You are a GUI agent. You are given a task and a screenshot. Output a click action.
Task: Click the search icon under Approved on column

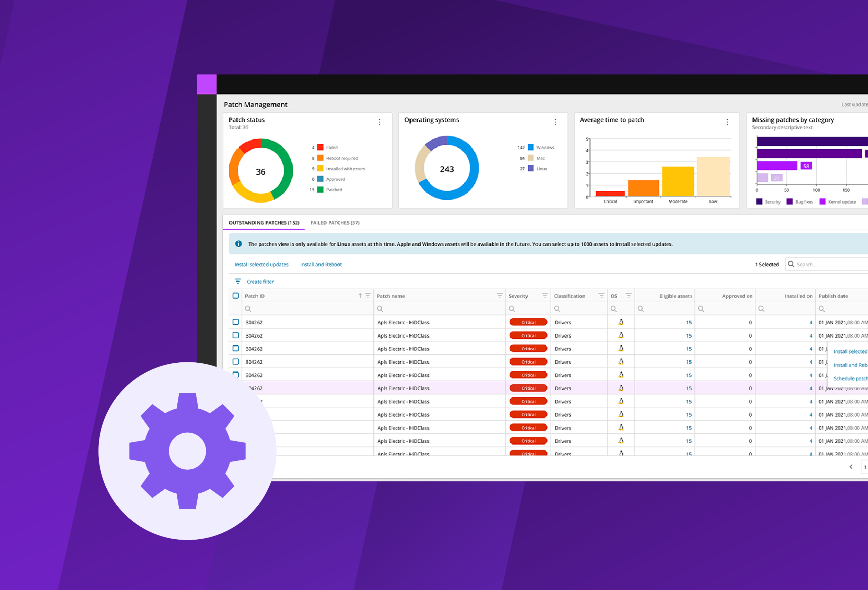click(701, 309)
